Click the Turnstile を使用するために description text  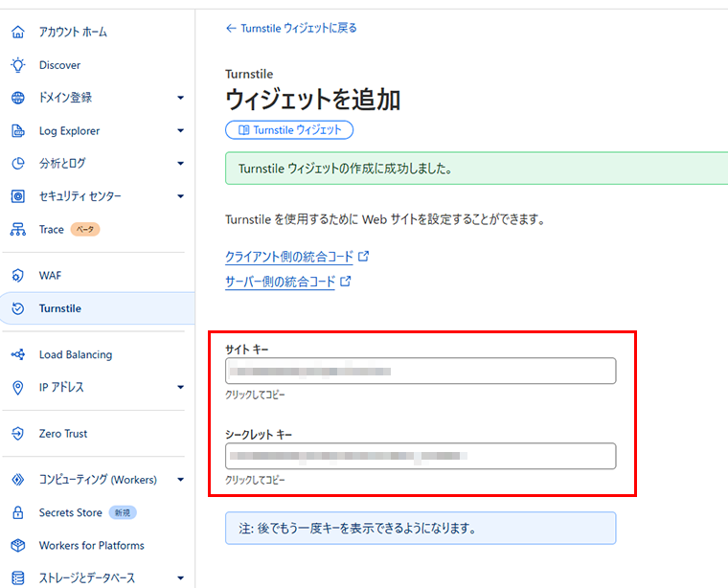(385, 219)
